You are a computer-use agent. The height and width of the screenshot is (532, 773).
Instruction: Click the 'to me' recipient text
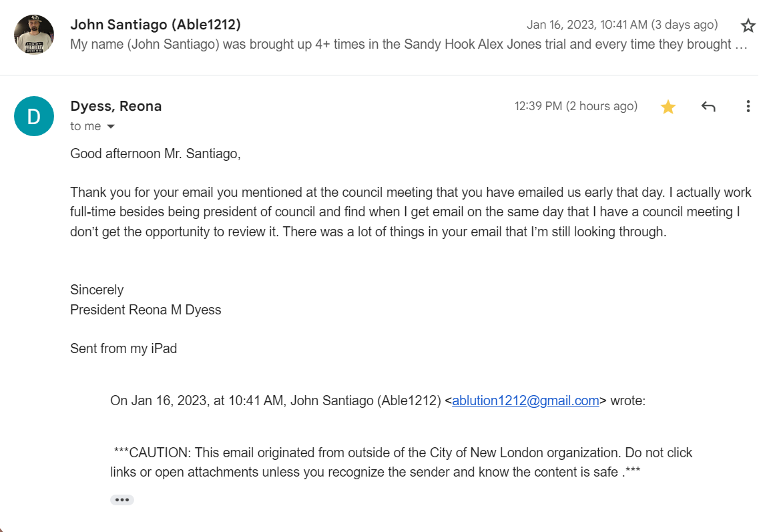pos(85,126)
